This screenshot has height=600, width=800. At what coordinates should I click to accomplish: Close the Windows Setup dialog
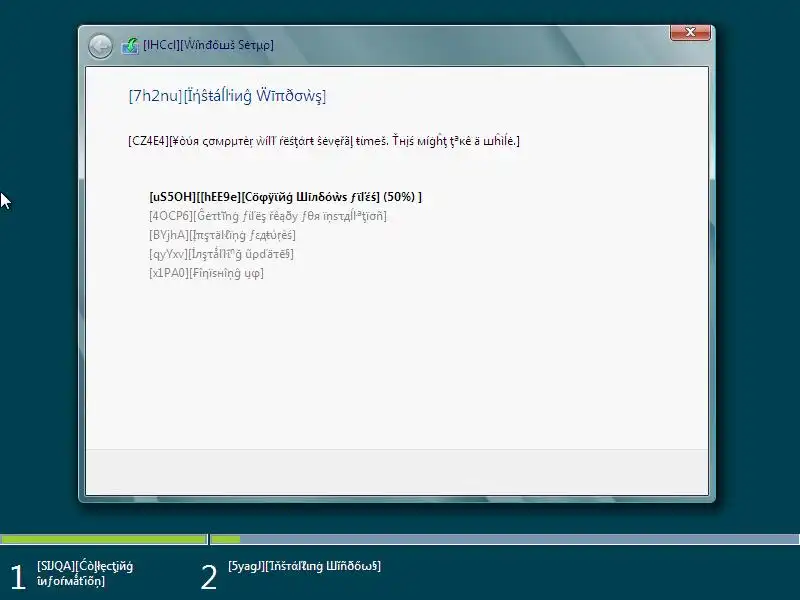[690, 32]
